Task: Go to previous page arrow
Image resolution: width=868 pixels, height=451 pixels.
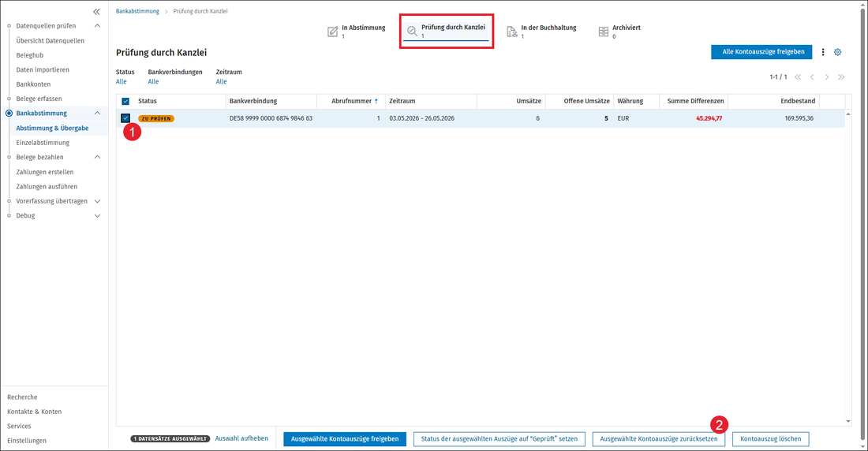Action: click(x=812, y=77)
